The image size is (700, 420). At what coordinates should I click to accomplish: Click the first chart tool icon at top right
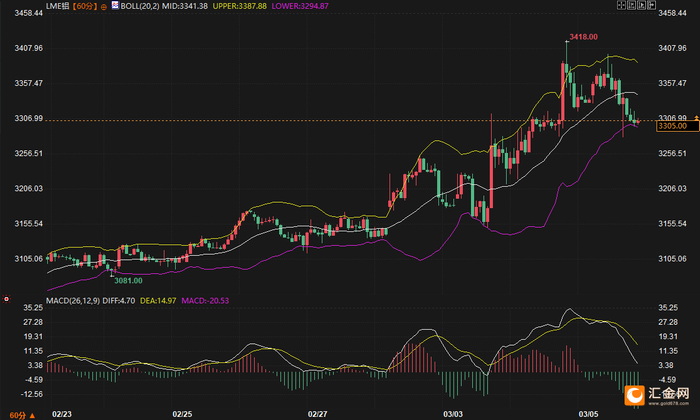[x=621, y=5]
